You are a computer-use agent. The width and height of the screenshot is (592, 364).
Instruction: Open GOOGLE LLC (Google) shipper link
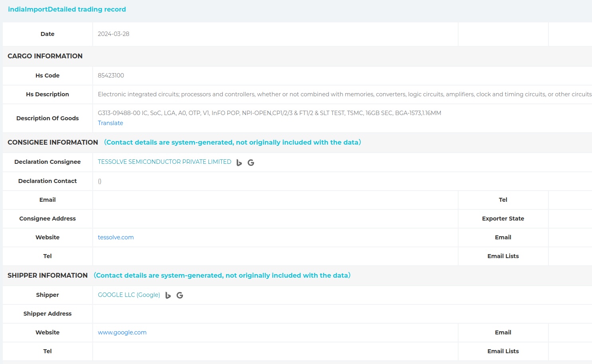click(129, 295)
